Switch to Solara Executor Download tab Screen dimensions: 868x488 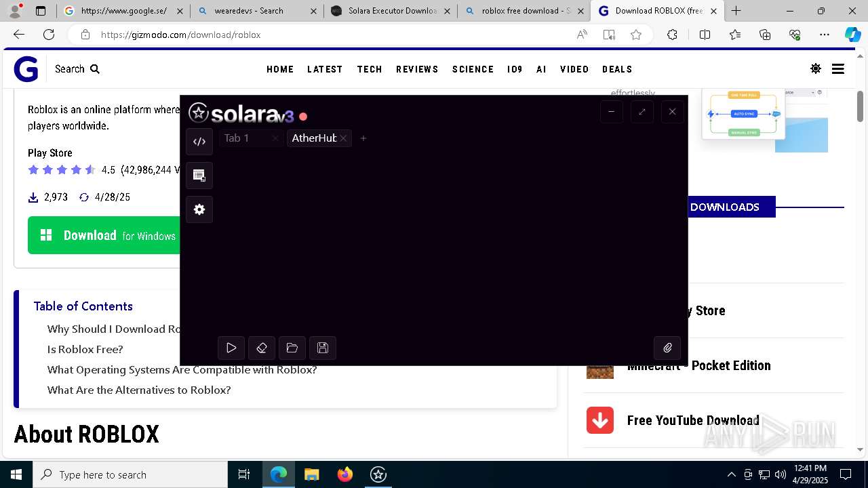tap(390, 11)
